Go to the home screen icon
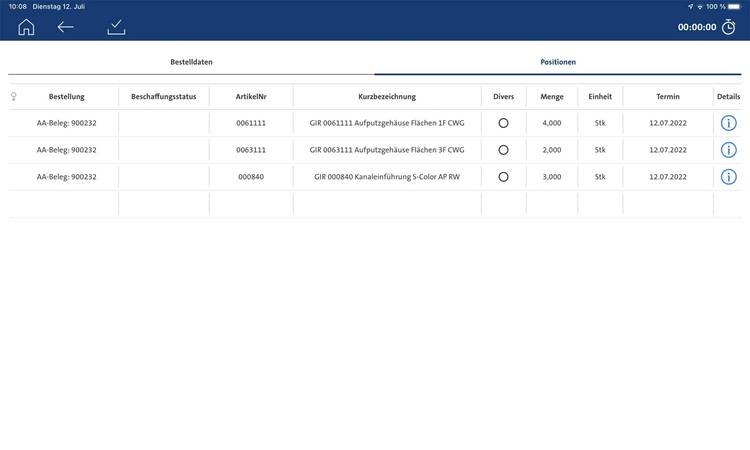750x450 pixels. click(26, 27)
